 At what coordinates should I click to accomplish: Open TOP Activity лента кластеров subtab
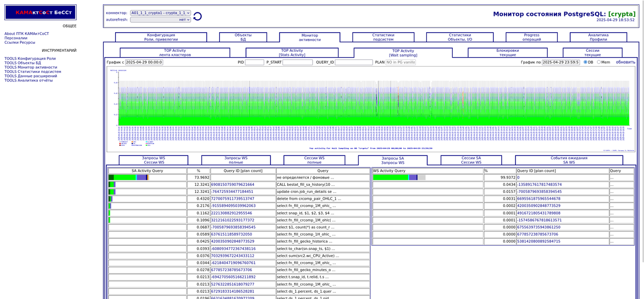click(x=175, y=53)
